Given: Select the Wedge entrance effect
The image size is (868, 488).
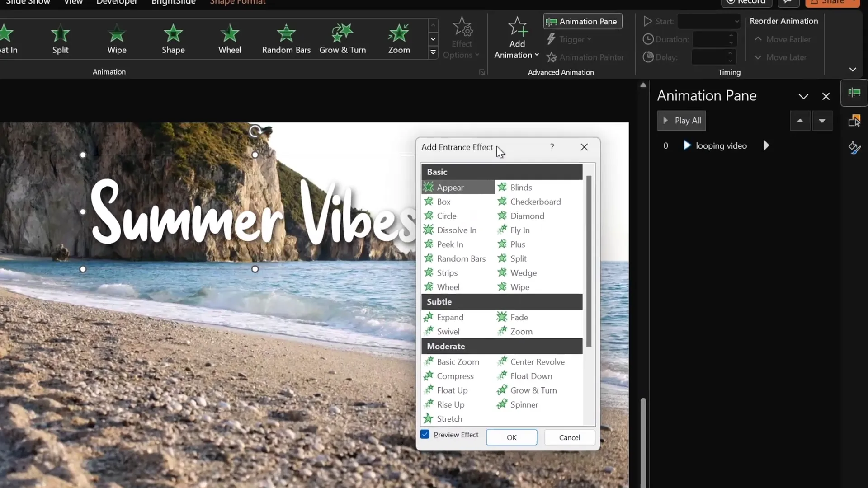Looking at the screenshot, I should tap(523, 273).
